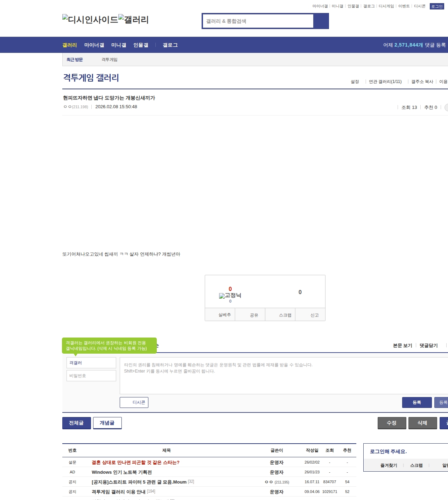Image resolution: width=448 pixels, height=500 pixels.
Task: Click the 조회 13 view count
Action: [409, 107]
